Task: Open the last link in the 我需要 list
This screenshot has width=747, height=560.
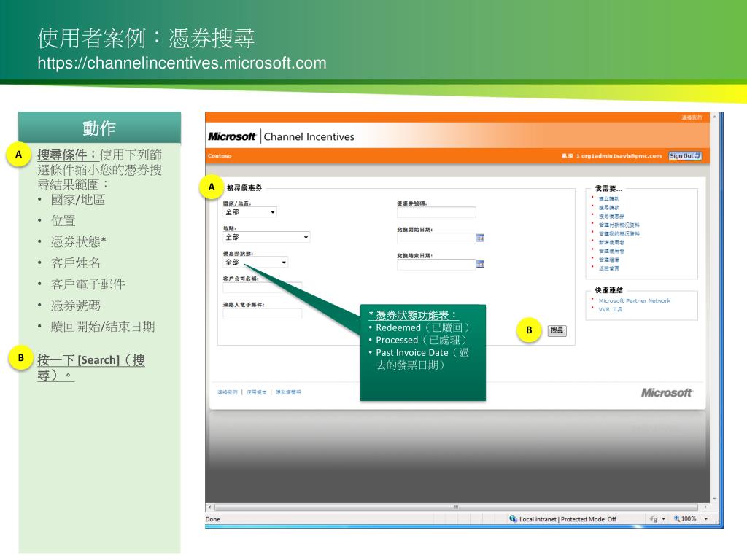Action: click(609, 268)
